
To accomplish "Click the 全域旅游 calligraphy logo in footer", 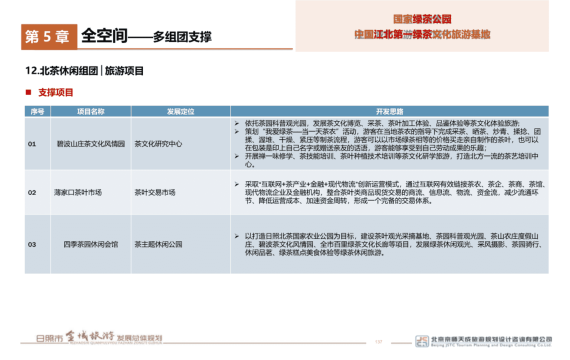I will click(x=90, y=336).
